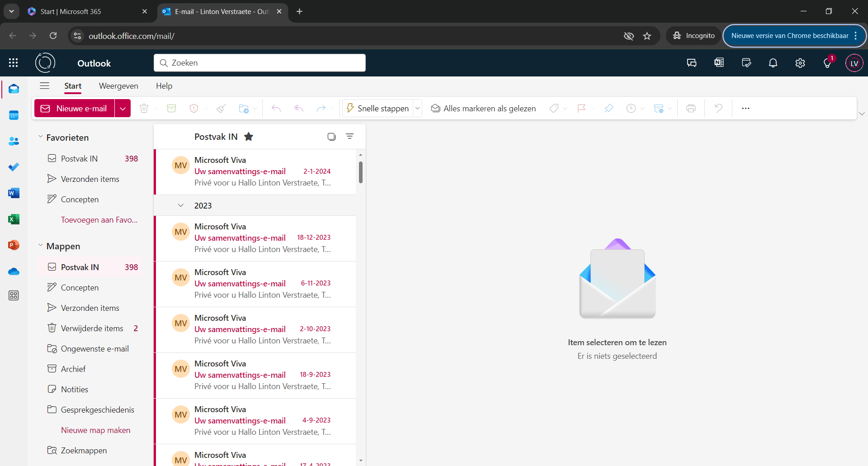Click Toevoegen aan Favorieten link
The image size is (868, 466).
point(99,219)
